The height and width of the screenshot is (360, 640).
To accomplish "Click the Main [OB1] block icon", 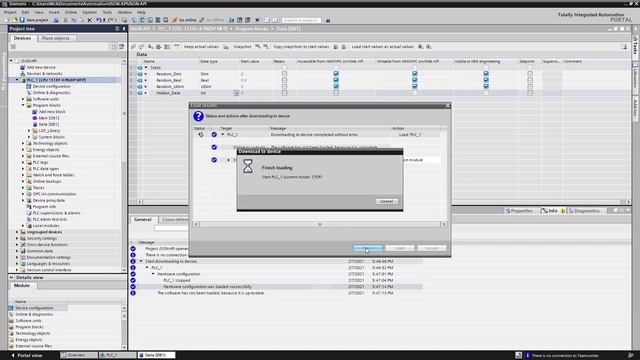I will pyautogui.click(x=35, y=118).
